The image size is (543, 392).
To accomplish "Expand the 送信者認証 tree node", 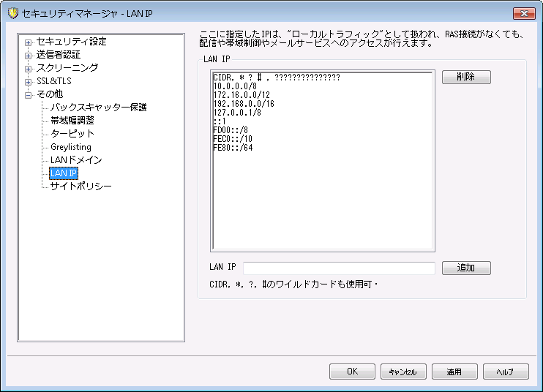I will pyautogui.click(x=28, y=55).
